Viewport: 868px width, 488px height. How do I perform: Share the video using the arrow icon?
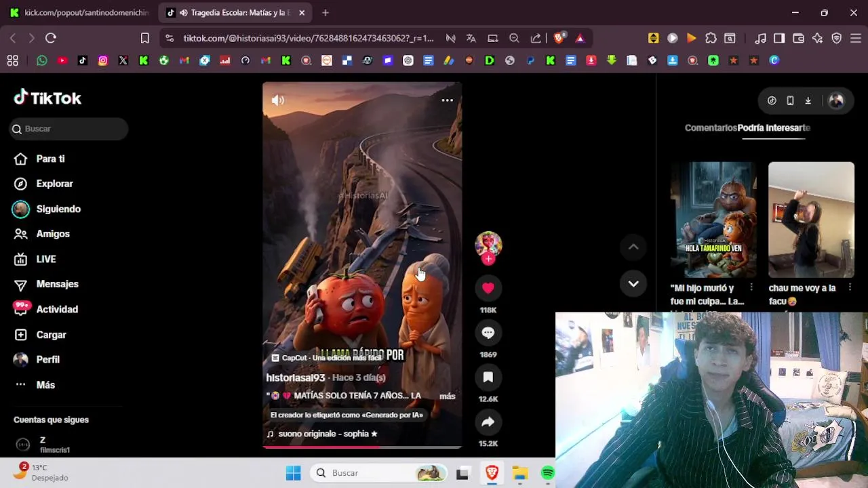point(488,422)
